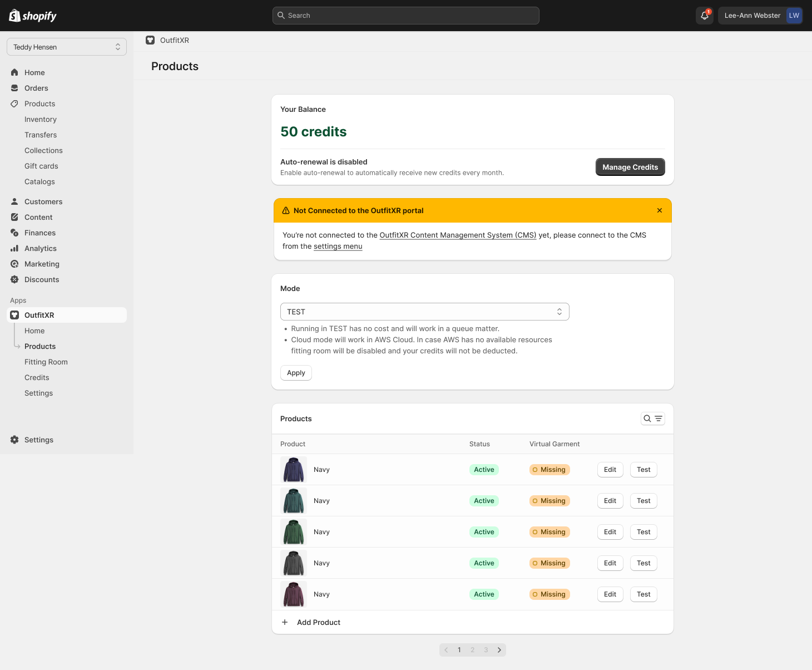Open the LW user avatar menu
The width and height of the screenshot is (812, 670).
coord(794,16)
